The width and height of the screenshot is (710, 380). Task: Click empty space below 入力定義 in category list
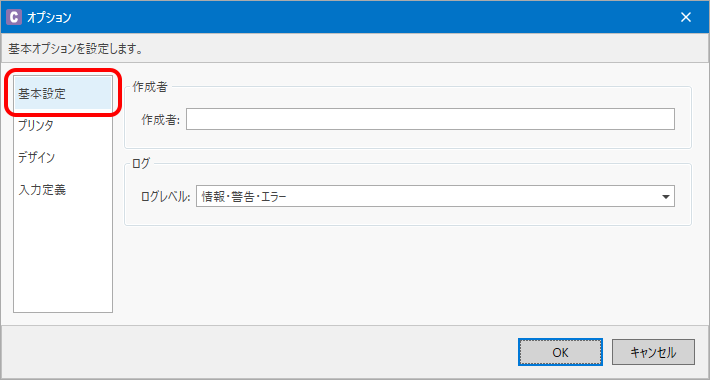[63, 258]
